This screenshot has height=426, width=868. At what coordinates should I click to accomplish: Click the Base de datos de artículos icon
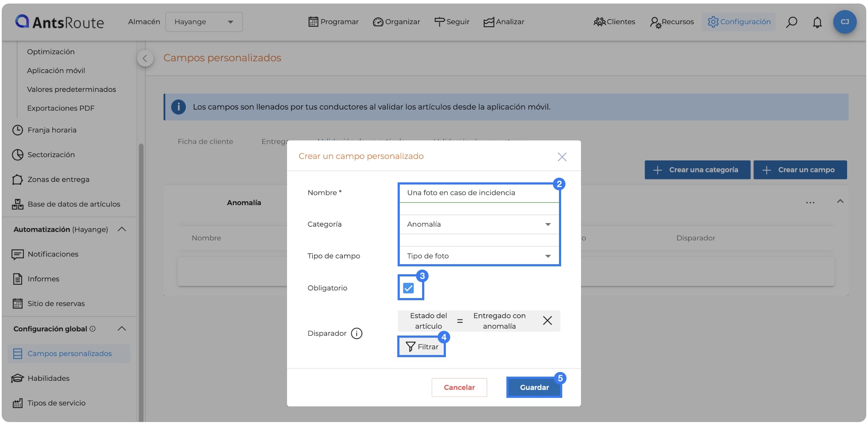coord(17,204)
